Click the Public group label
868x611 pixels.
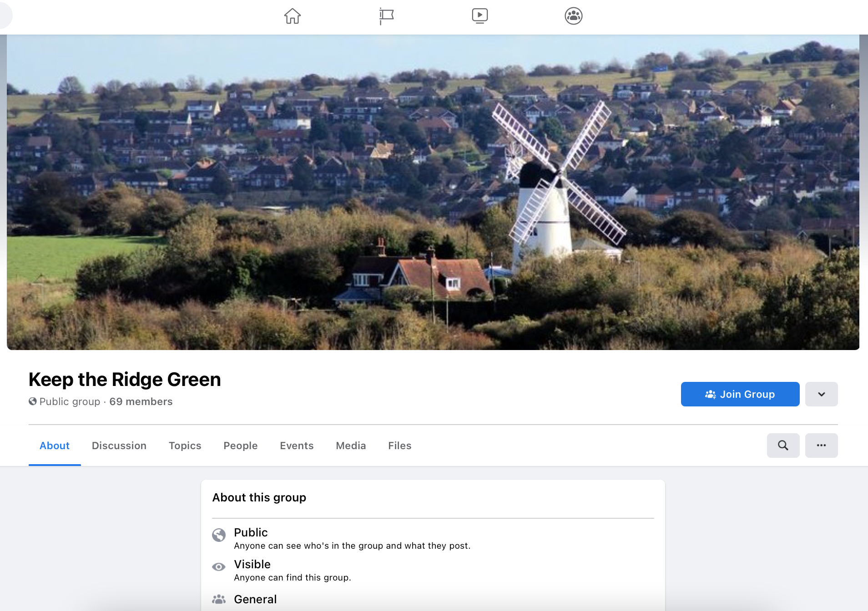(70, 401)
